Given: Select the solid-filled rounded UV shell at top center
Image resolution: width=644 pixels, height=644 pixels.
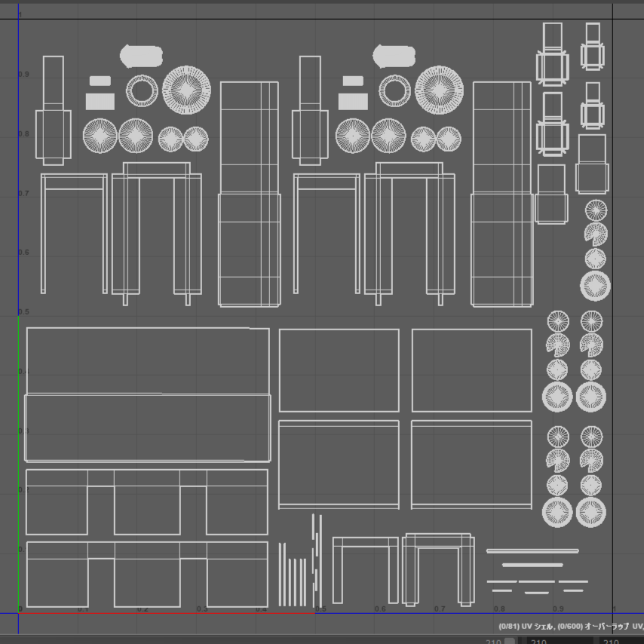Looking at the screenshot, I should pos(394,56).
